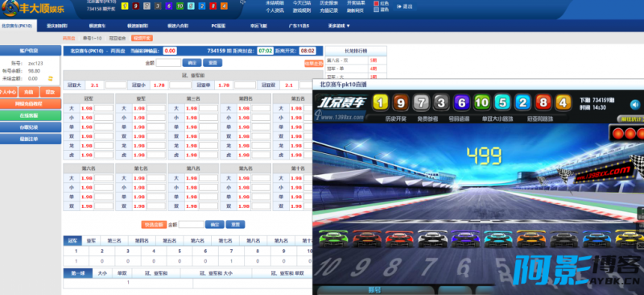Open the 结果走势 results trend panel
This screenshot has width=644, height=295.
pos(314,64)
